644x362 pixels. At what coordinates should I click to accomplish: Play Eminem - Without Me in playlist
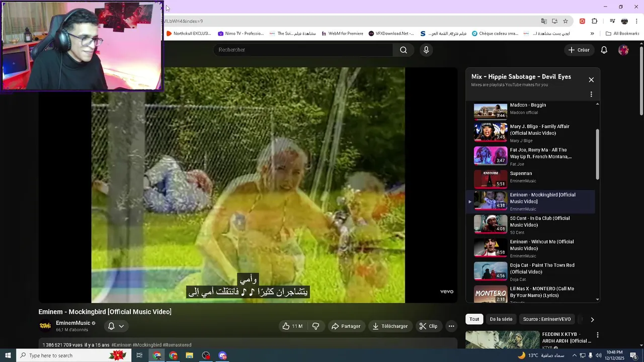(530, 248)
